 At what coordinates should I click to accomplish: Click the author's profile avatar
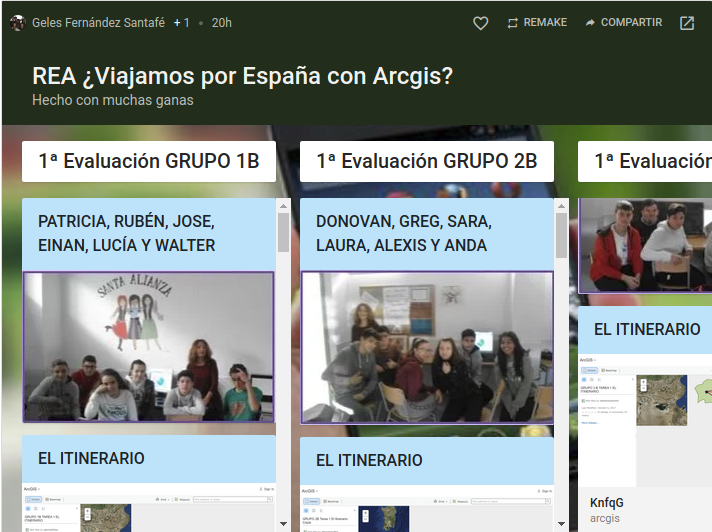17,23
